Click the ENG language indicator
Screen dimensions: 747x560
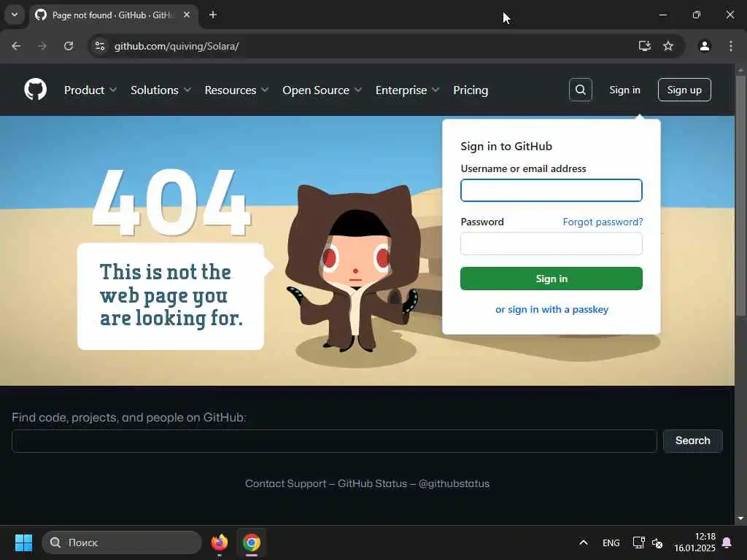point(611,542)
